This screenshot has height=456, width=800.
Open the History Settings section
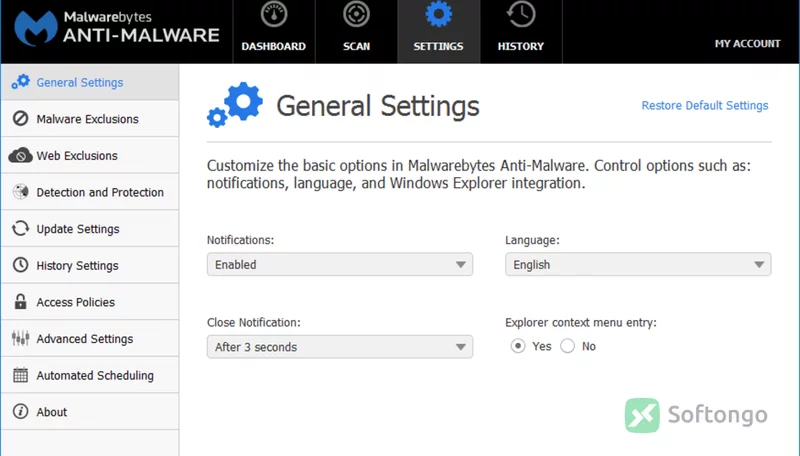[90, 265]
